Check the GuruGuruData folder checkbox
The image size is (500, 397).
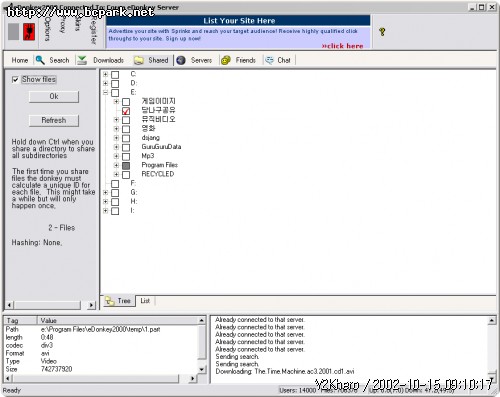click(126, 147)
